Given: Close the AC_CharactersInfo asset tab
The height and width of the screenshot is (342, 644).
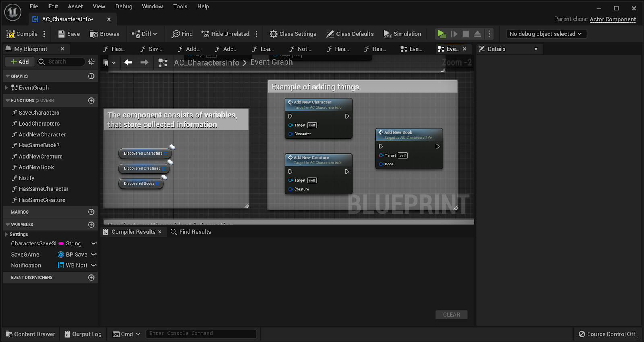Looking at the screenshot, I should coord(109,19).
